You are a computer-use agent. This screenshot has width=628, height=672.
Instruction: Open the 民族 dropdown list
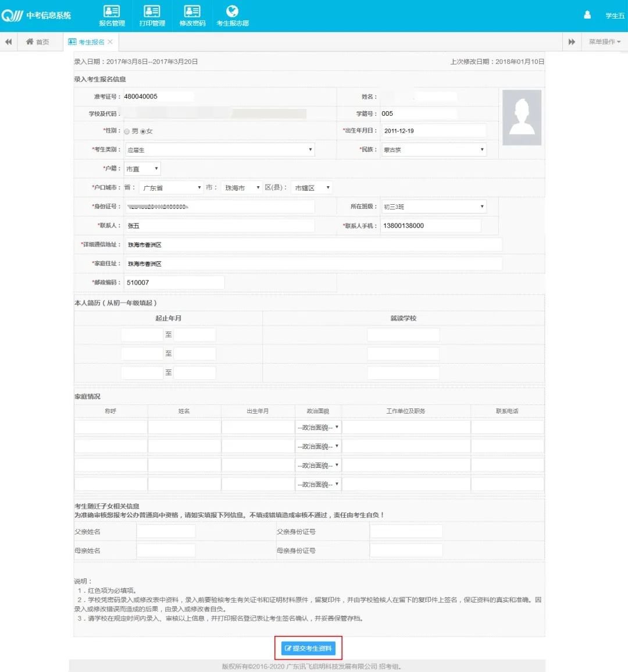click(433, 150)
